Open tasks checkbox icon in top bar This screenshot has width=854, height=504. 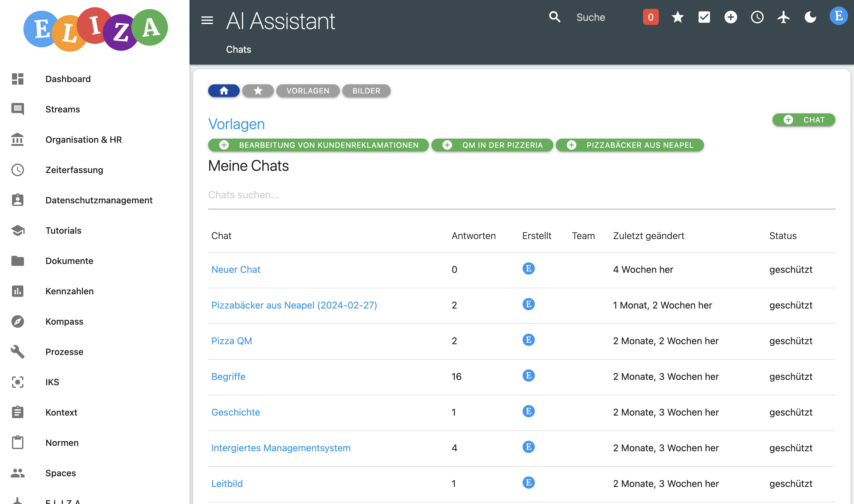(704, 17)
